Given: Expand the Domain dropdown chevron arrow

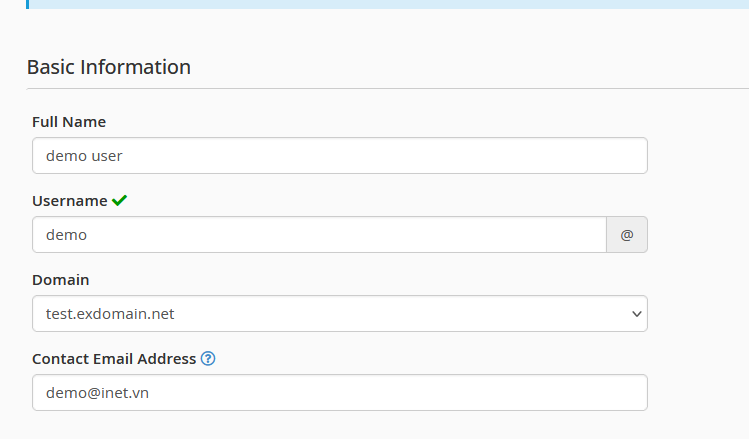Looking at the screenshot, I should (636, 314).
